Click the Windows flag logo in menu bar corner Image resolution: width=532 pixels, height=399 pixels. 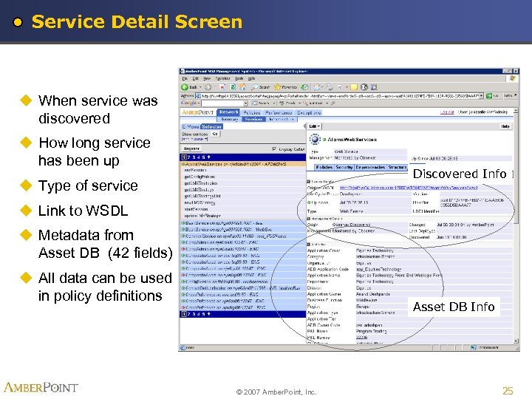(513, 78)
